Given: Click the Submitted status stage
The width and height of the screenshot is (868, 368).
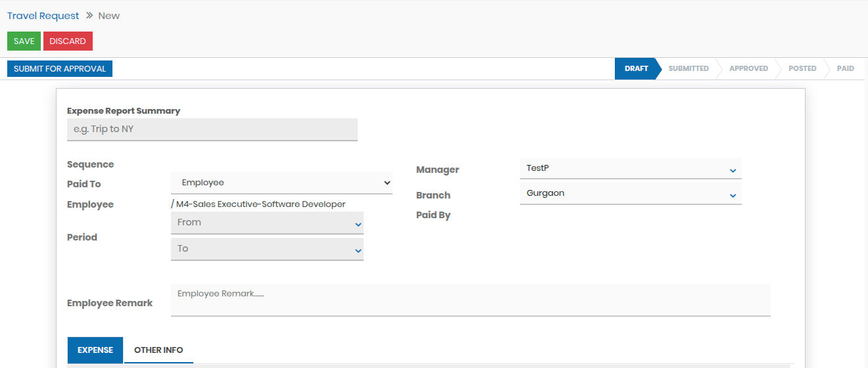Looking at the screenshot, I should tap(688, 68).
